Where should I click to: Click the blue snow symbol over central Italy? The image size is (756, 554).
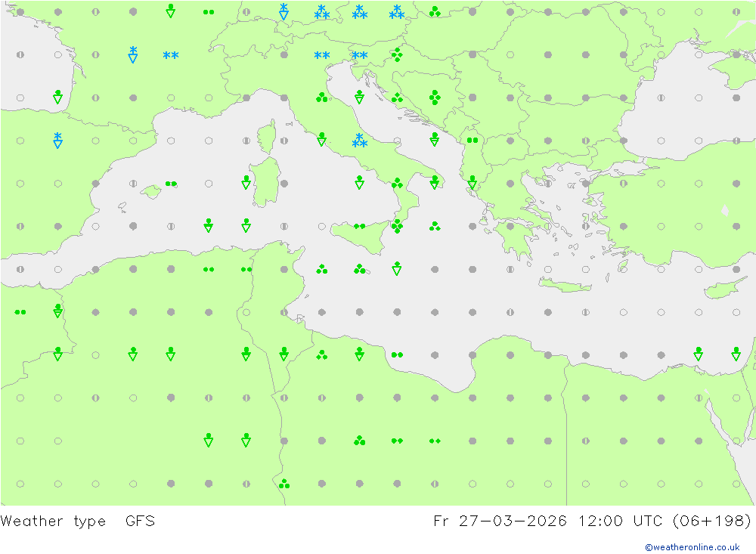(x=360, y=141)
